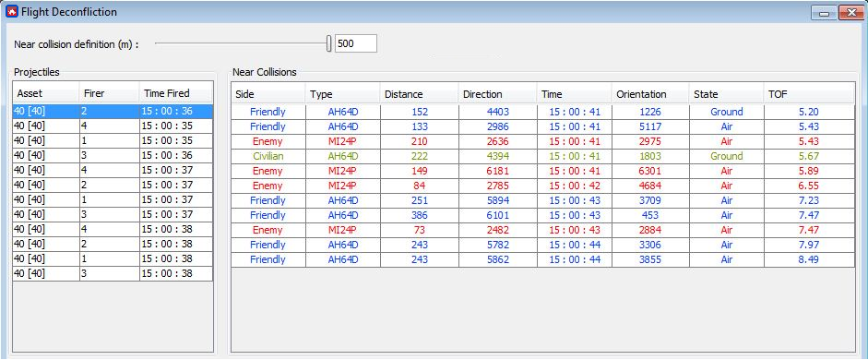Sort near collisions by Distance column header
Viewport: 868px width, 360px height.
[x=419, y=94]
